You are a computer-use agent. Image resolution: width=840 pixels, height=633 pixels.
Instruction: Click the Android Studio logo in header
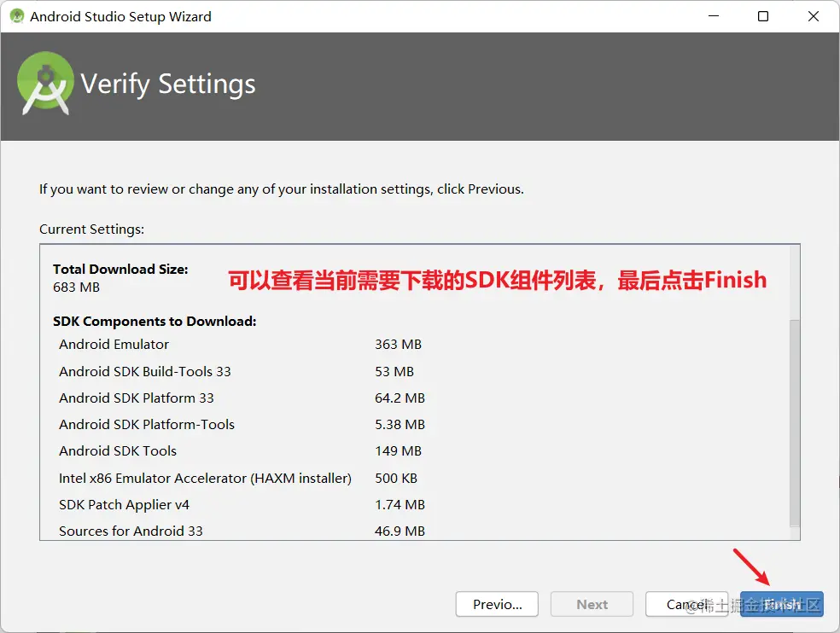pos(45,84)
